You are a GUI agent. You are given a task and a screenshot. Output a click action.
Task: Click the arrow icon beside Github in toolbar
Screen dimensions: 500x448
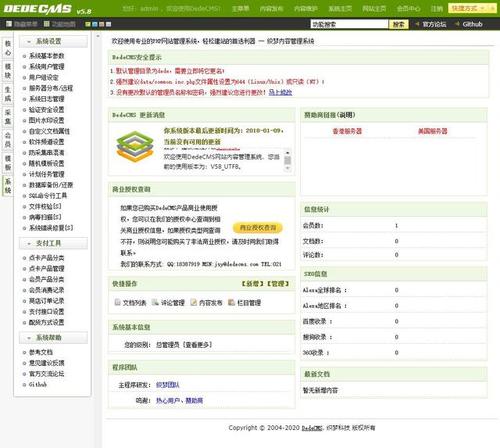click(457, 24)
